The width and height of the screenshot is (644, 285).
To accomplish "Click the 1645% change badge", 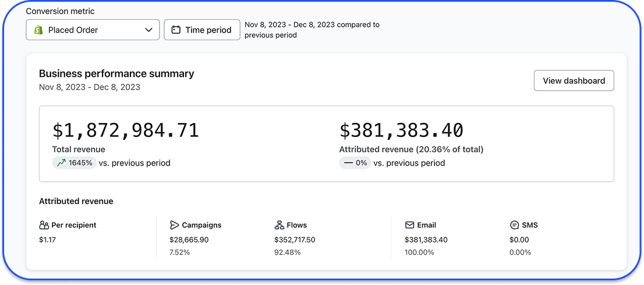I will tap(74, 163).
